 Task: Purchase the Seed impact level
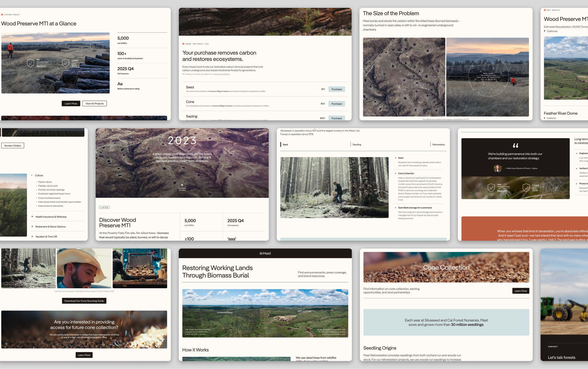click(337, 89)
